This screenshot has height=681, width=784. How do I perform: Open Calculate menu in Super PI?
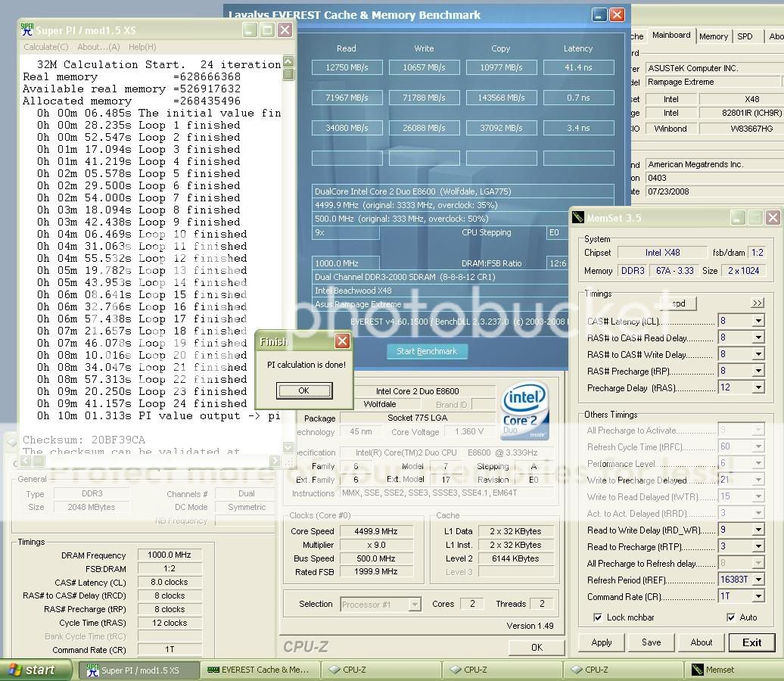(x=46, y=47)
